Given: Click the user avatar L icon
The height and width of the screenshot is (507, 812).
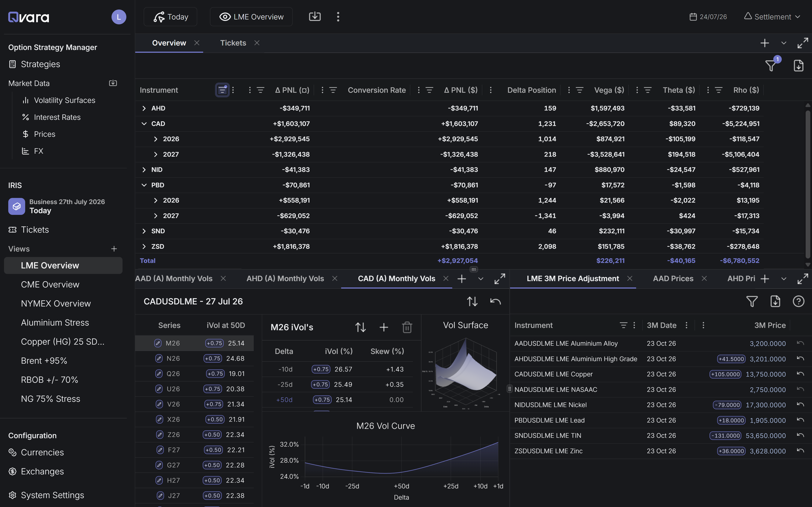Looking at the screenshot, I should [x=119, y=17].
